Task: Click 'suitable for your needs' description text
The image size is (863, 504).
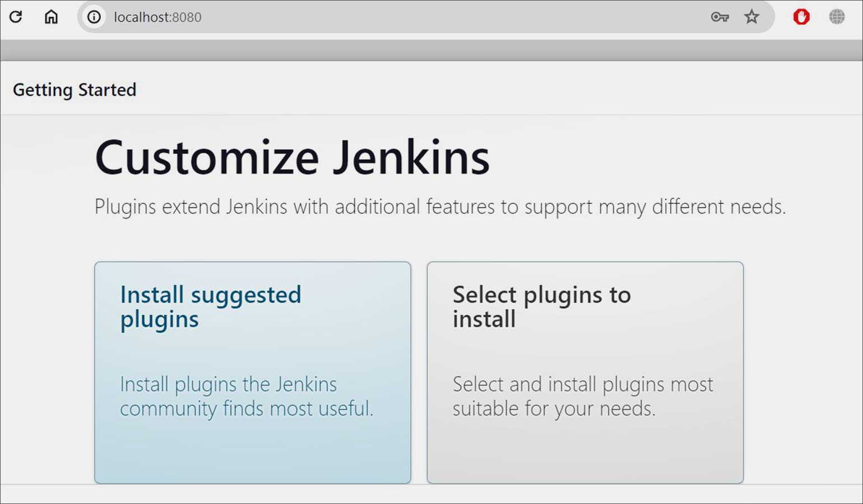Action: point(554,409)
